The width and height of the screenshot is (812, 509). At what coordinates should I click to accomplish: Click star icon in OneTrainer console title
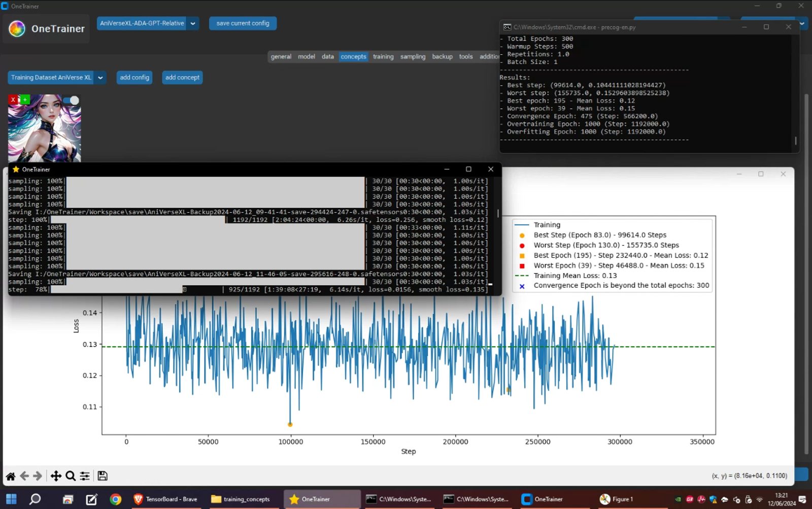(16, 169)
